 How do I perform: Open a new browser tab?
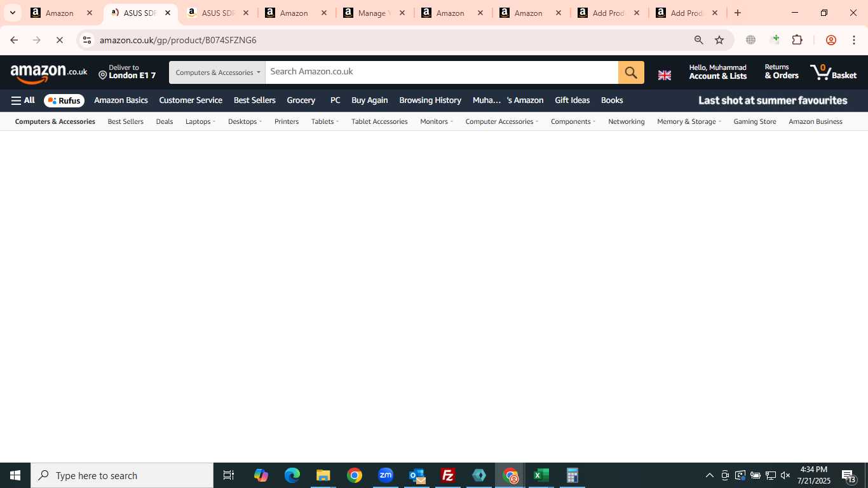point(737,13)
